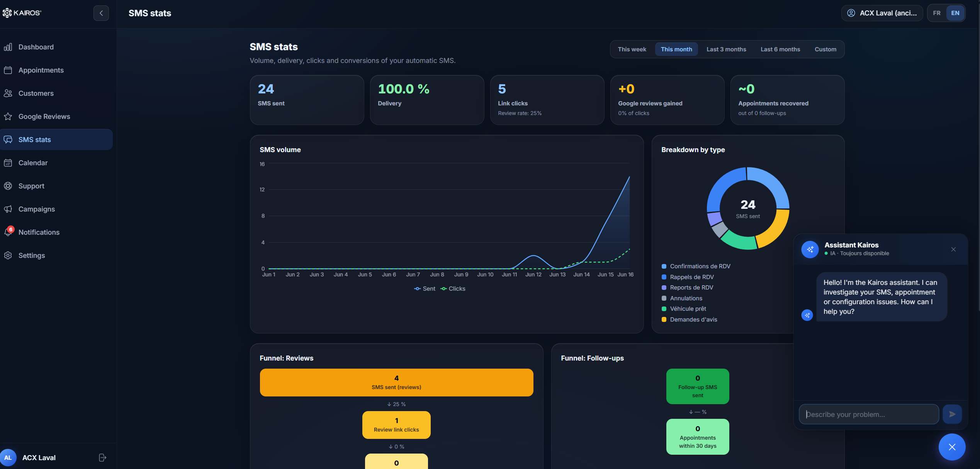Click Appointments recovered card
Screen dimensions: 980x469
pos(787,100)
